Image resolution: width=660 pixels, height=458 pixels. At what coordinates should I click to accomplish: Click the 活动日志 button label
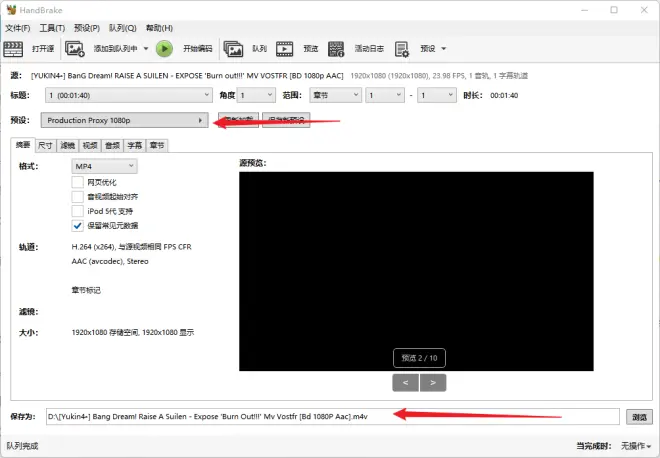coord(369,49)
